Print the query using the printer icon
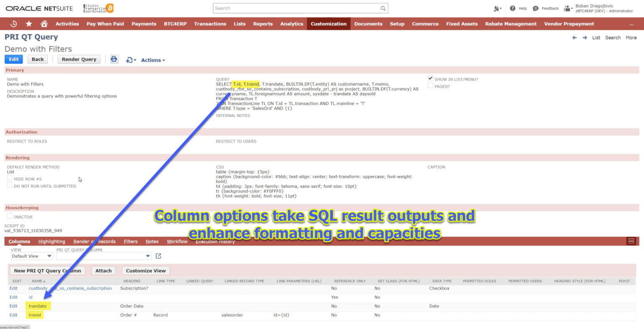Image resolution: width=644 pixels, height=329 pixels. click(x=114, y=59)
